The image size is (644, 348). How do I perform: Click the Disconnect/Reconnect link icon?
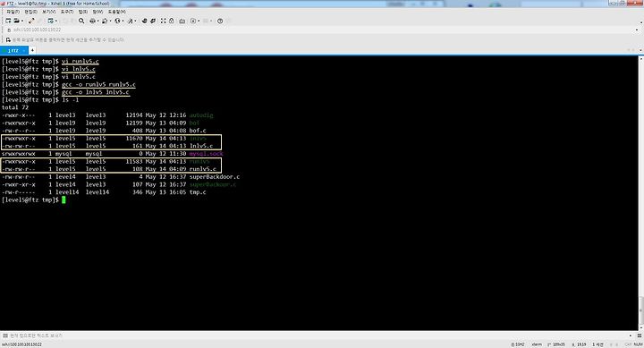click(x=31, y=21)
